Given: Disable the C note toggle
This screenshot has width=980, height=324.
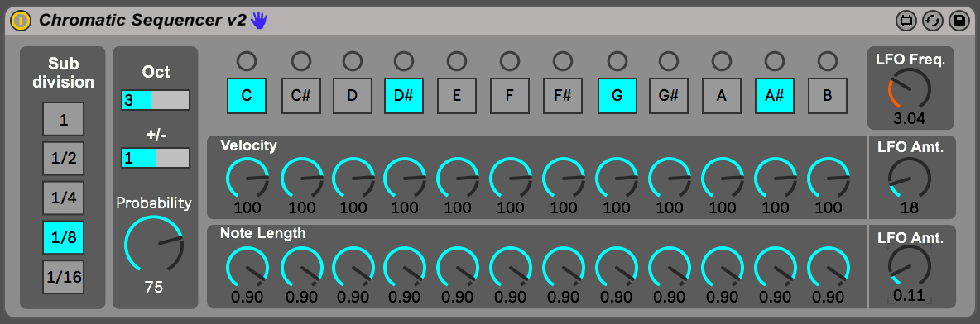Looking at the screenshot, I should pyautogui.click(x=247, y=96).
